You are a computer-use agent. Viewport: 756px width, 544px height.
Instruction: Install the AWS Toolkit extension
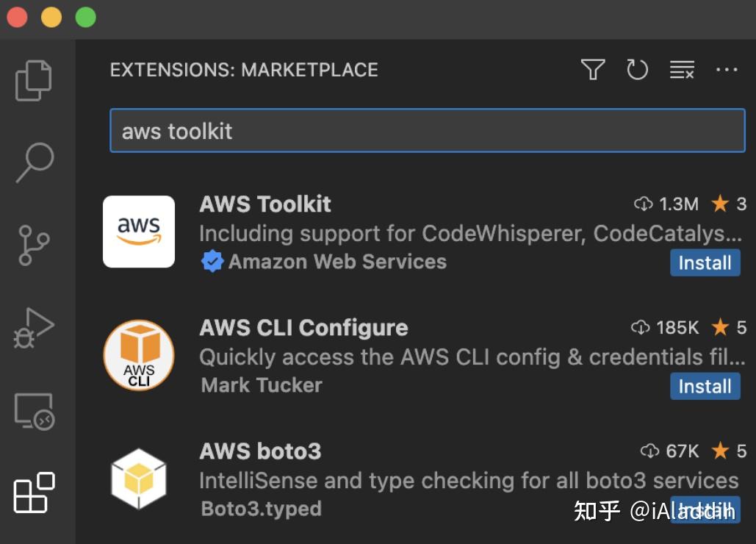coord(705,262)
